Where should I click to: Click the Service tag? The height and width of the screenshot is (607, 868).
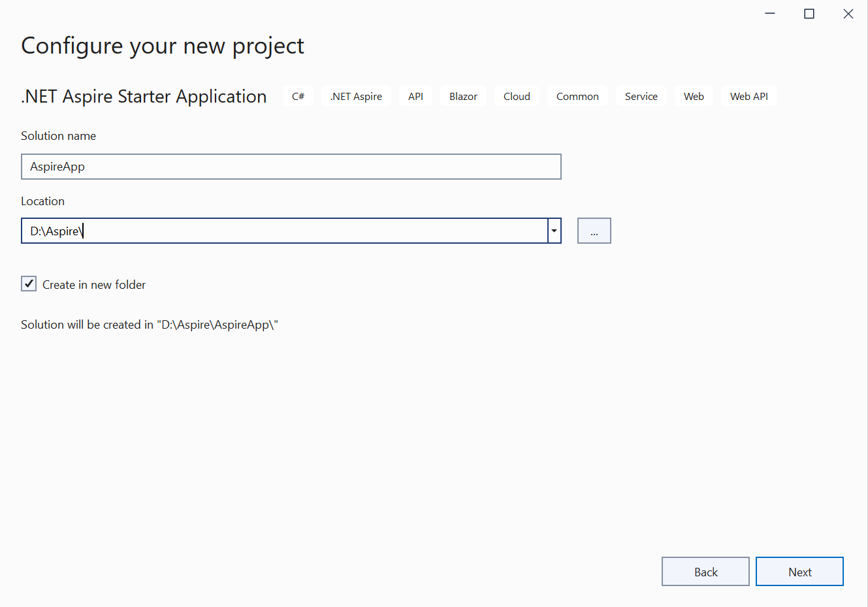coord(641,96)
